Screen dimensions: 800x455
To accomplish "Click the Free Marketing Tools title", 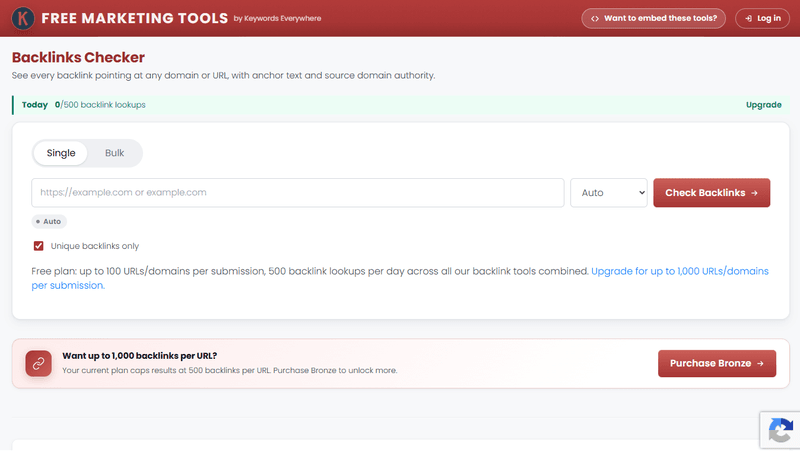I will pos(135,18).
